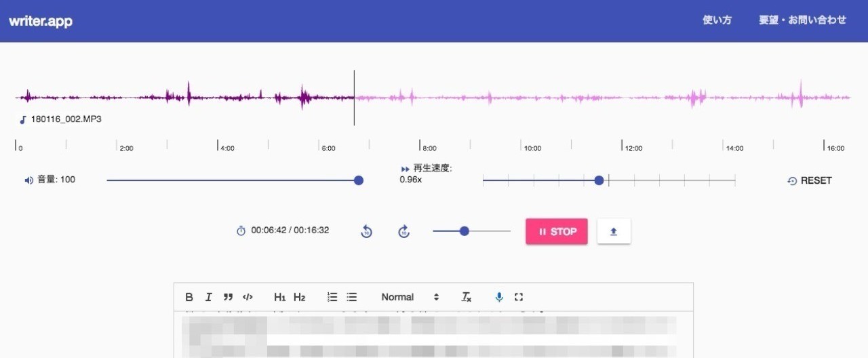Click the 0.96x speed value
Image resolution: width=868 pixels, height=358 pixels.
click(x=411, y=180)
